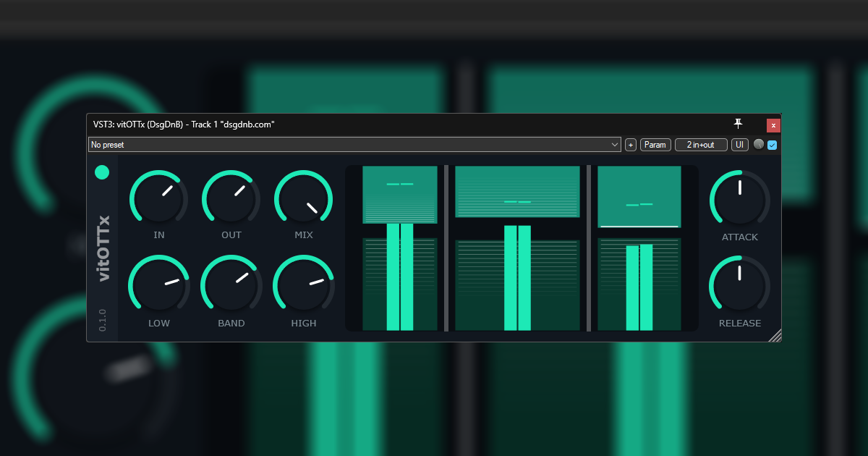Image resolution: width=868 pixels, height=456 pixels.
Task: Toggle the vitOTTx power circle indicator
Action: (x=102, y=172)
